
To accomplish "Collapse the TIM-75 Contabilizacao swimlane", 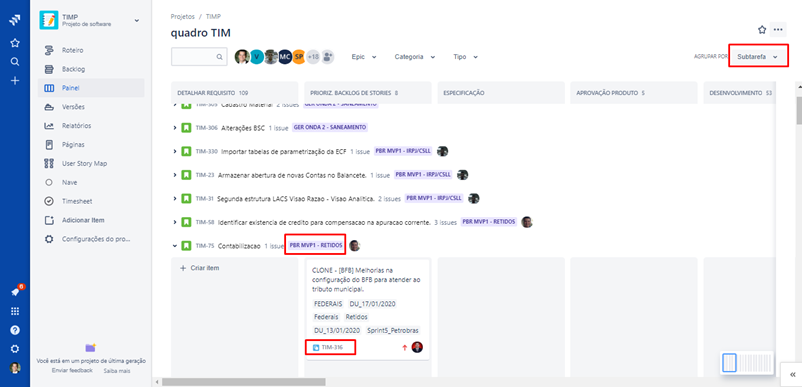I will [175, 246].
